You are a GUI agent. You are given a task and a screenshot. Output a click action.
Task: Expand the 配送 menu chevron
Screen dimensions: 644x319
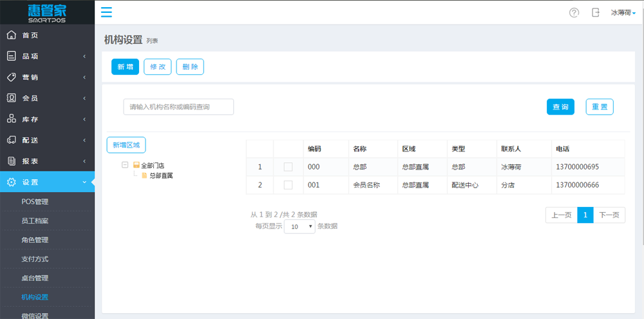pyautogui.click(x=84, y=140)
